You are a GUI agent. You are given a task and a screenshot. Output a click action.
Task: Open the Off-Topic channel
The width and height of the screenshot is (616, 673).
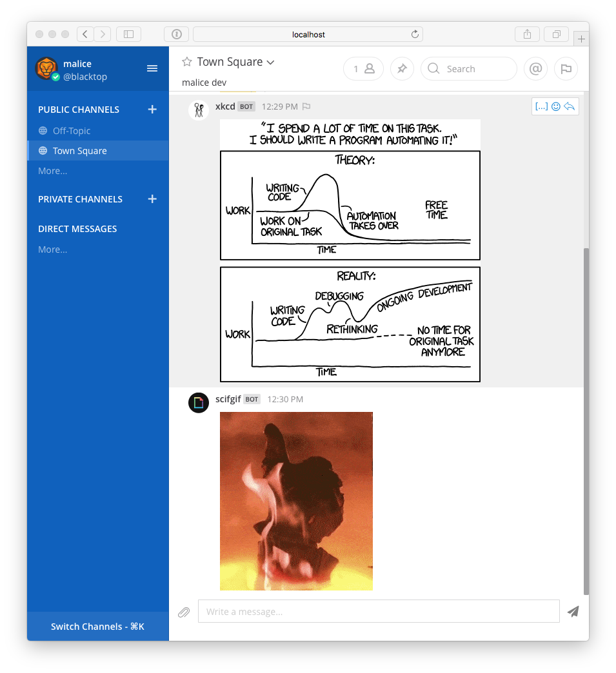(x=98, y=130)
